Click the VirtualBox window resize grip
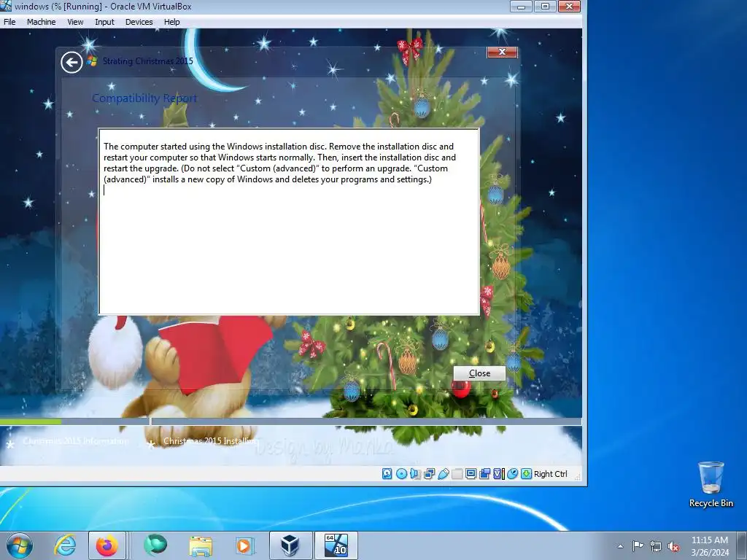Screen dimensions: 747x560 pyautogui.click(x=578, y=476)
